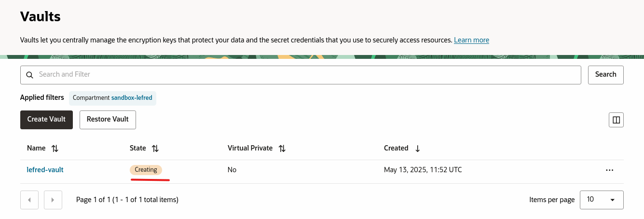Click the Name column header text
The image size is (644, 219).
pos(36,148)
